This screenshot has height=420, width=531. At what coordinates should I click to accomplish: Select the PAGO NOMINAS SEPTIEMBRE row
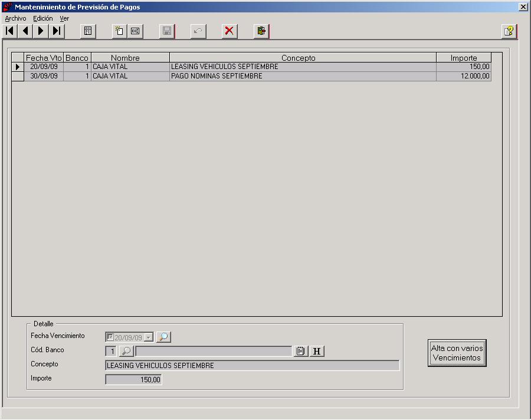click(251, 76)
